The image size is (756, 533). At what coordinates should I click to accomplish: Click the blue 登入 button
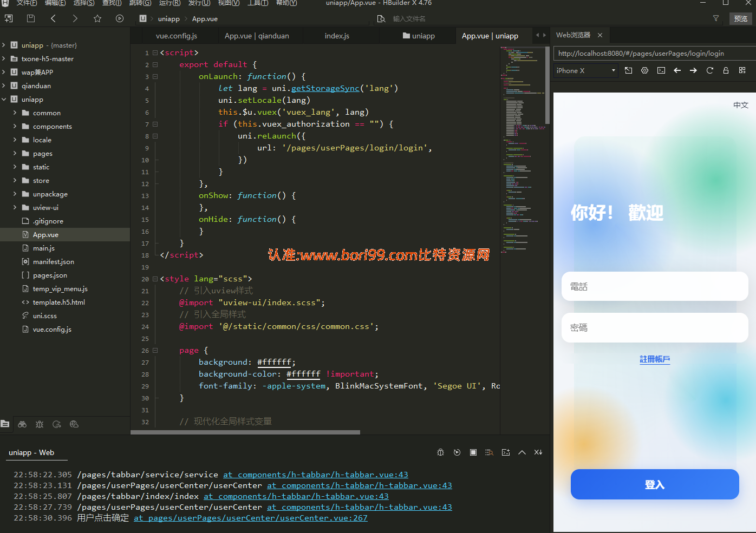655,484
